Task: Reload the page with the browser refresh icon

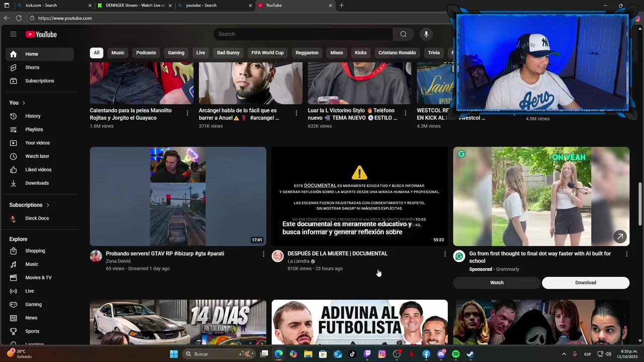Action: pyautogui.click(x=19, y=18)
